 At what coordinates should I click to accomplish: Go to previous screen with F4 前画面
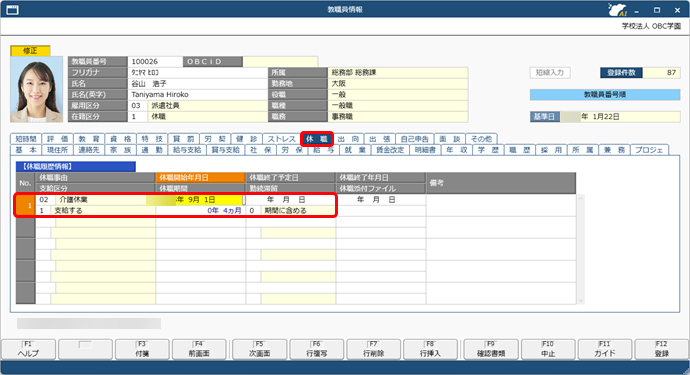click(x=199, y=349)
